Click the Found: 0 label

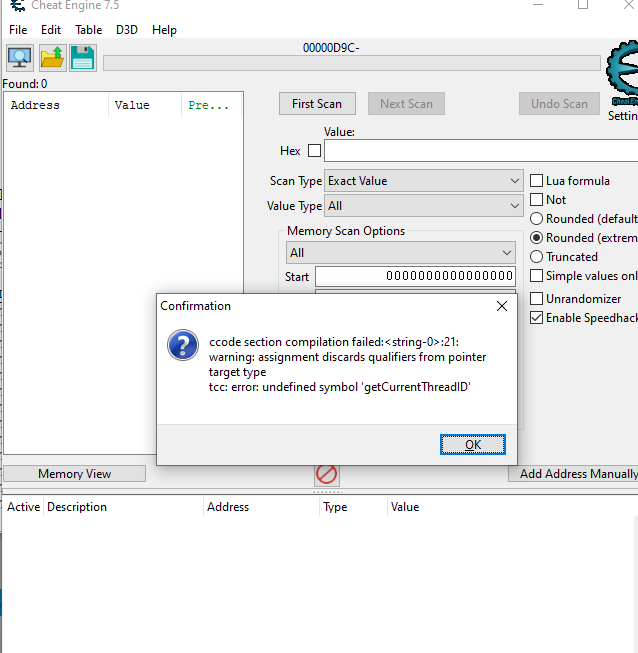(25, 84)
